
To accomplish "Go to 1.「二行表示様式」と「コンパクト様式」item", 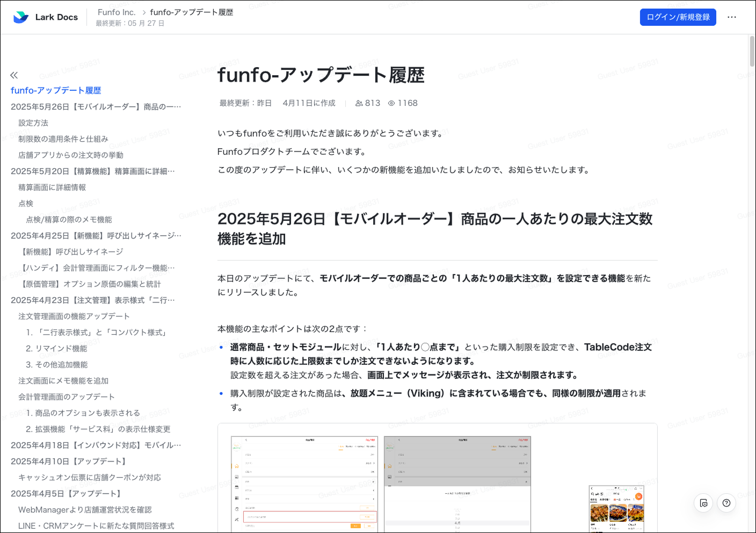I will (x=98, y=332).
